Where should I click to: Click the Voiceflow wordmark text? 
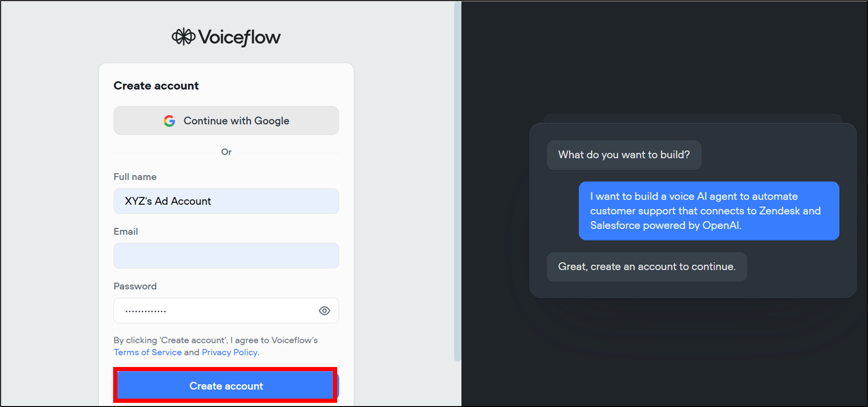tap(239, 37)
